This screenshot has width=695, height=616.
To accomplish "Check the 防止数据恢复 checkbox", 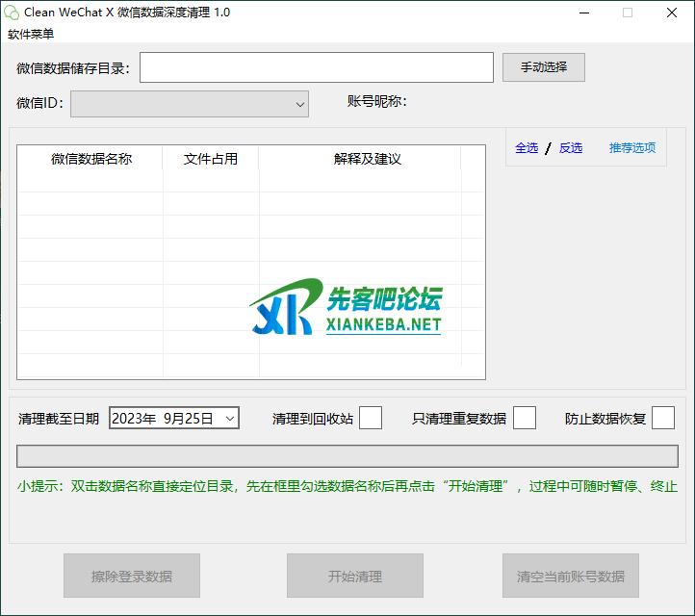I will click(663, 418).
